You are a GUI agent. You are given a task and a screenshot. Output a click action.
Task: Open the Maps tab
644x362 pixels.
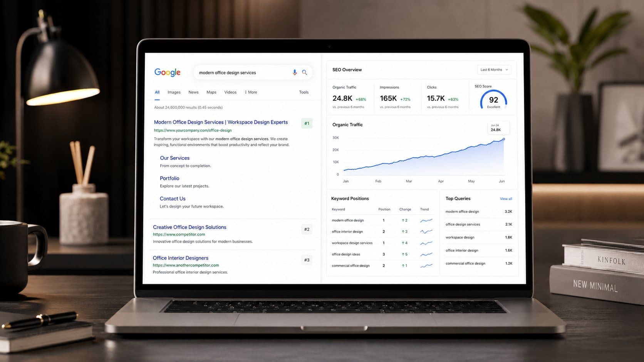211,92
